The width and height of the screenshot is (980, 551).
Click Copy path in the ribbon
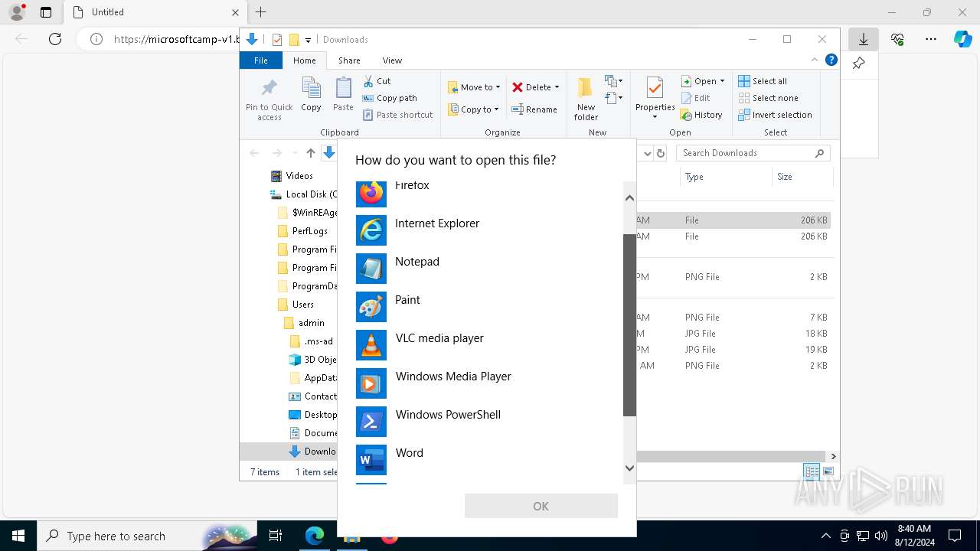(390, 98)
